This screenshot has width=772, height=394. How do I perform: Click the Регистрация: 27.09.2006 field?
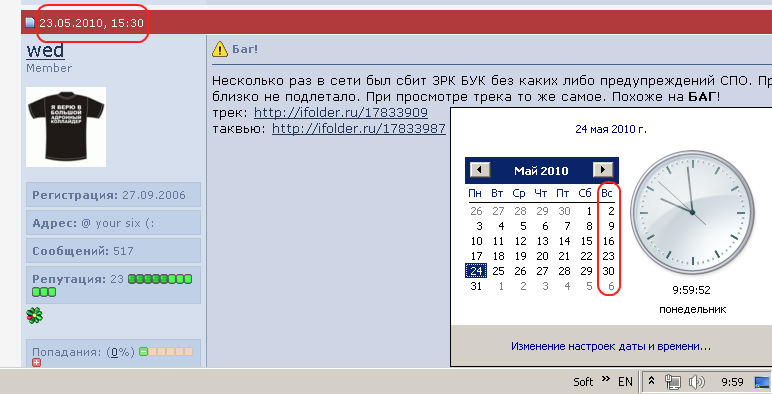[x=113, y=195]
